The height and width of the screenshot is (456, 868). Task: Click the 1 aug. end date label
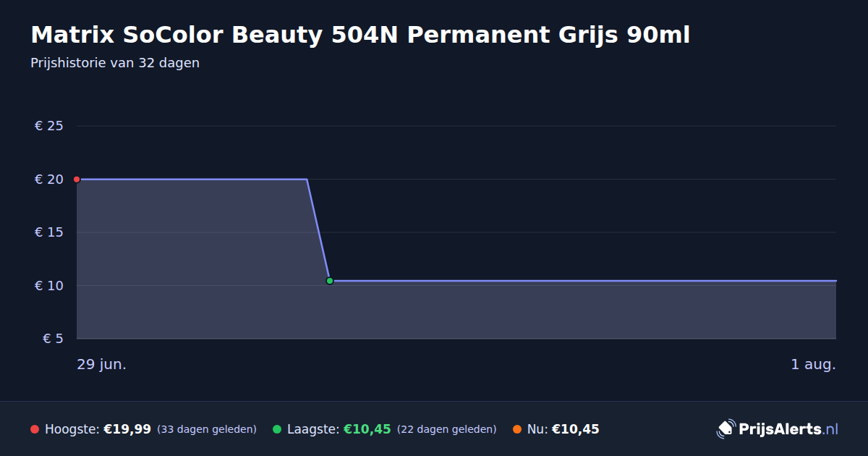pos(814,365)
